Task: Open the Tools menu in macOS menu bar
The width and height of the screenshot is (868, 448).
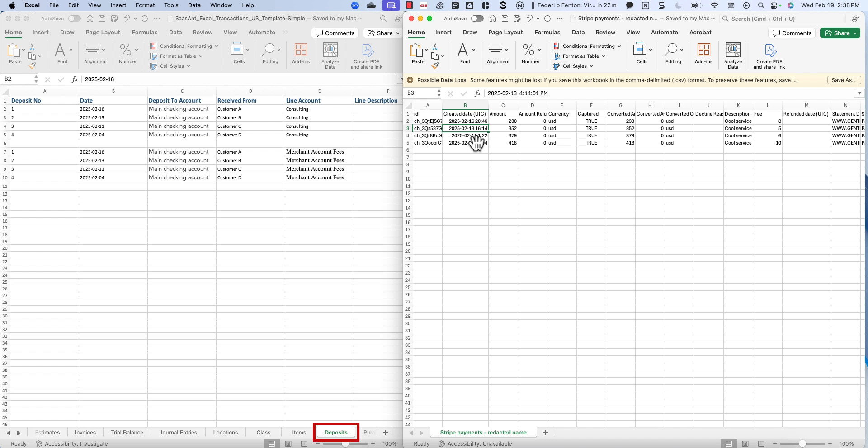Action: click(x=171, y=5)
